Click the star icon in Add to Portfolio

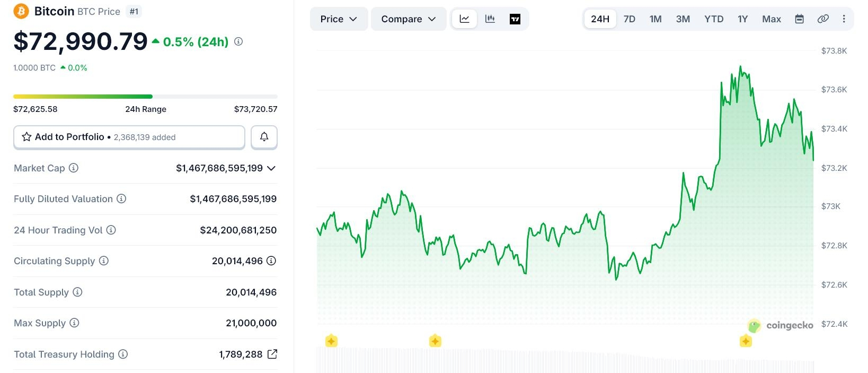(26, 137)
